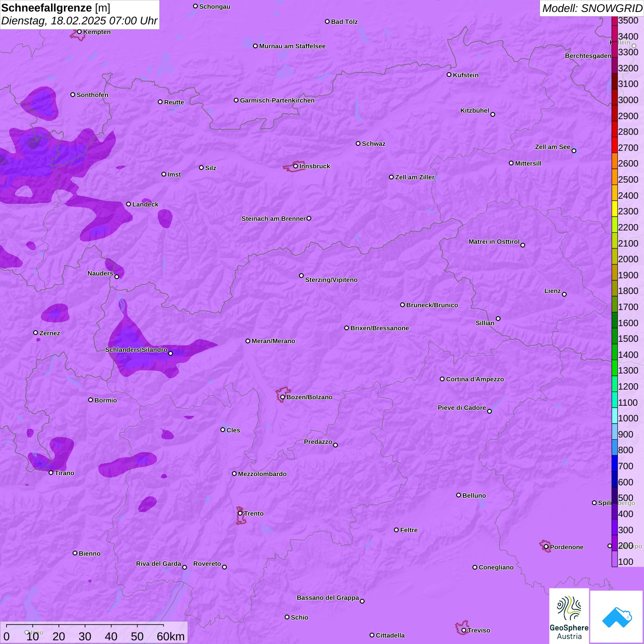Click the Kempten city marker
Viewport: 644px width, 644px height.
tap(79, 32)
